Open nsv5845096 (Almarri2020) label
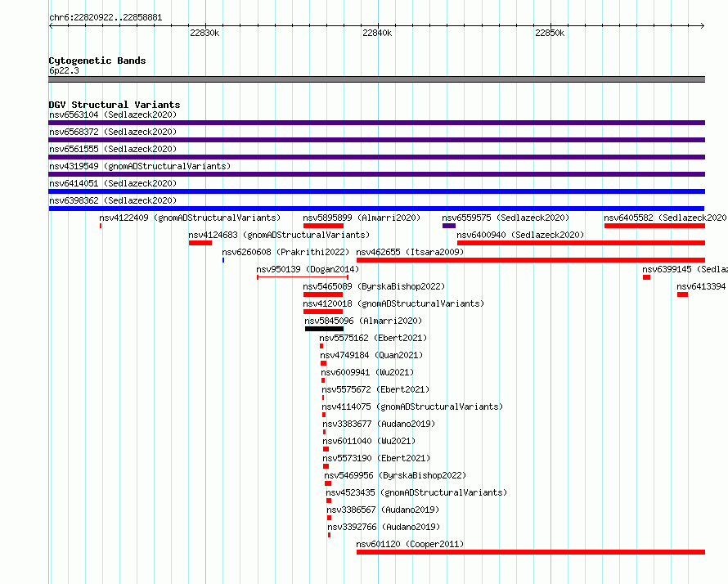The height and width of the screenshot is (584, 728). (x=363, y=321)
